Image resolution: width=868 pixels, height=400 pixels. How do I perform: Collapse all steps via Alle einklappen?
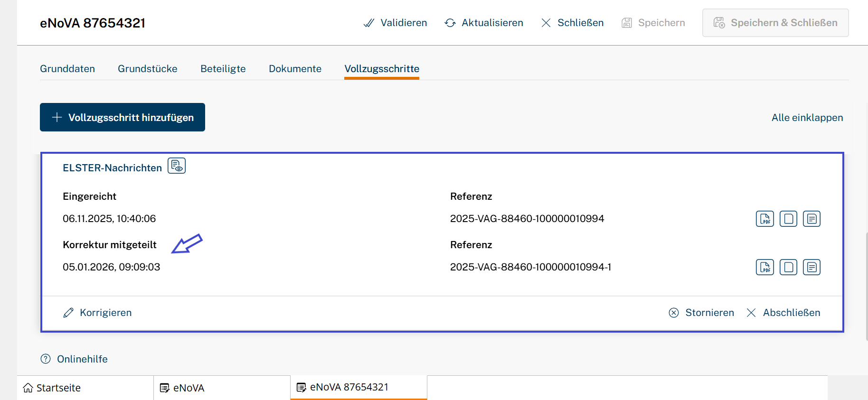point(807,118)
